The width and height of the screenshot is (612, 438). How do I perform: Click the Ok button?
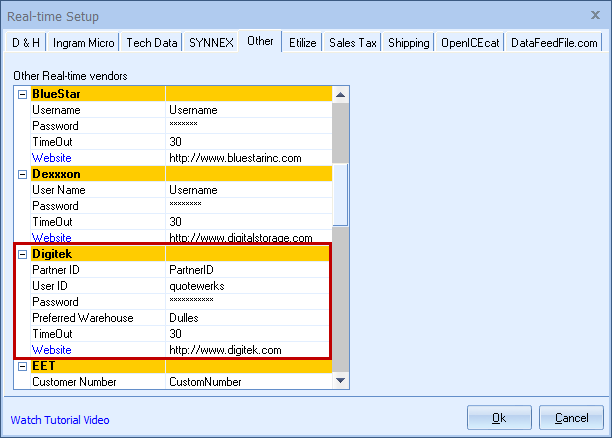tap(499, 418)
